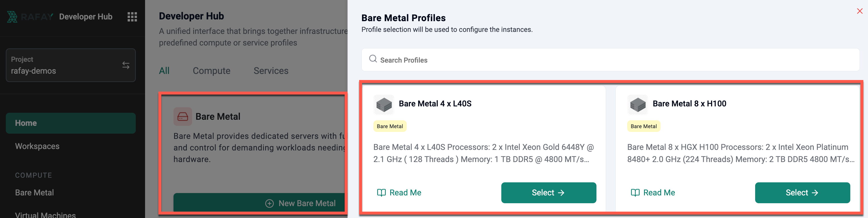The height and width of the screenshot is (218, 868).
Task: Open Bare Metal under Compute sidebar
Action: (34, 192)
